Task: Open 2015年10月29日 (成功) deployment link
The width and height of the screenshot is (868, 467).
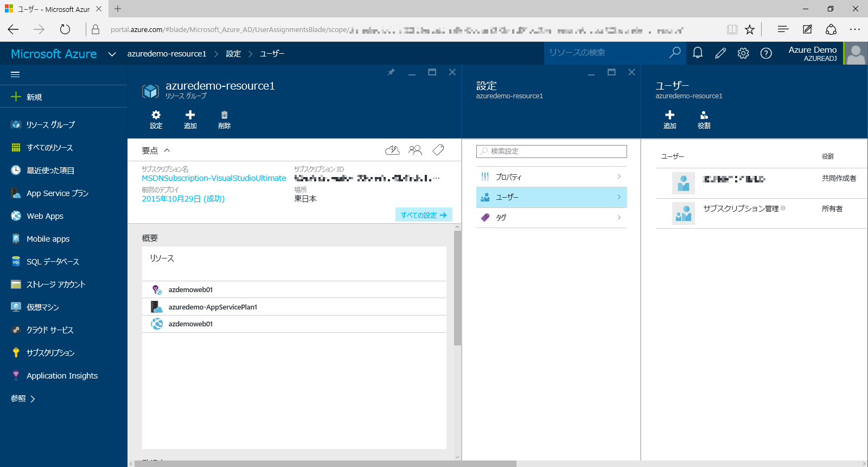Action: (183, 199)
